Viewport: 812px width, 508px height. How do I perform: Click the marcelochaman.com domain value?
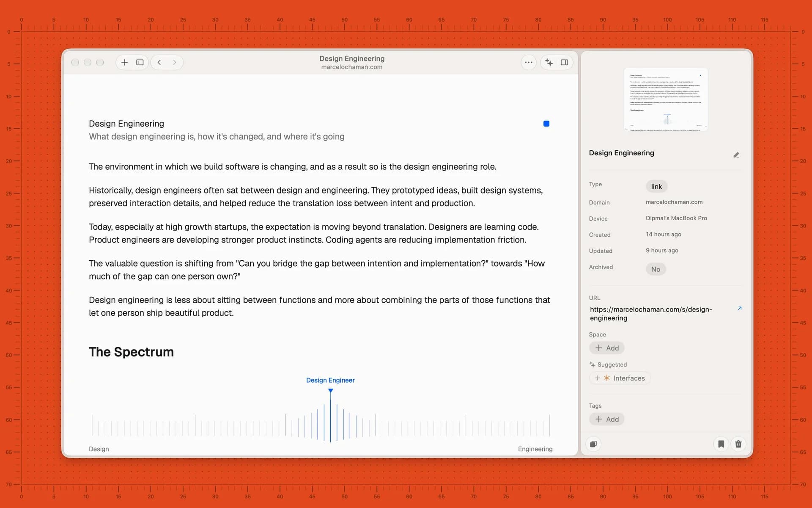coord(674,202)
